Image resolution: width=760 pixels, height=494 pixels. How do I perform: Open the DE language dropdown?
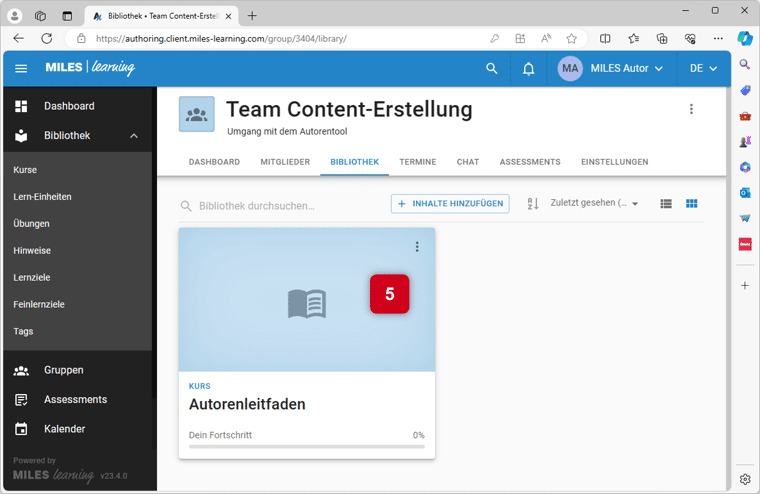pos(703,69)
